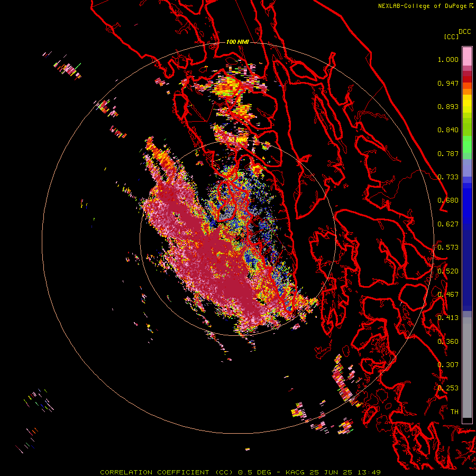Click the 100 NMI range ring label
Image resolution: width=476 pixels, height=476 pixels.
tap(237, 42)
